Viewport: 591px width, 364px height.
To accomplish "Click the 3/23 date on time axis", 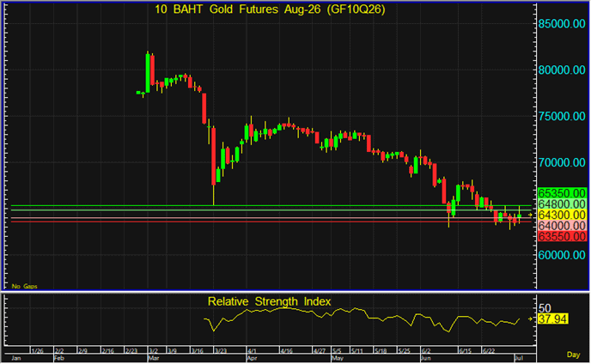I will (221, 351).
